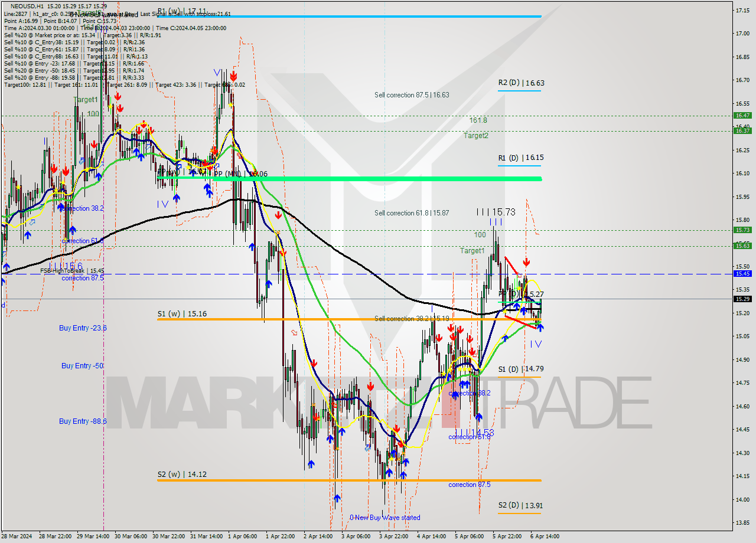Select 'Sell correction 38.2 | 15.19' label
The height and width of the screenshot is (543, 756).
coord(412,319)
